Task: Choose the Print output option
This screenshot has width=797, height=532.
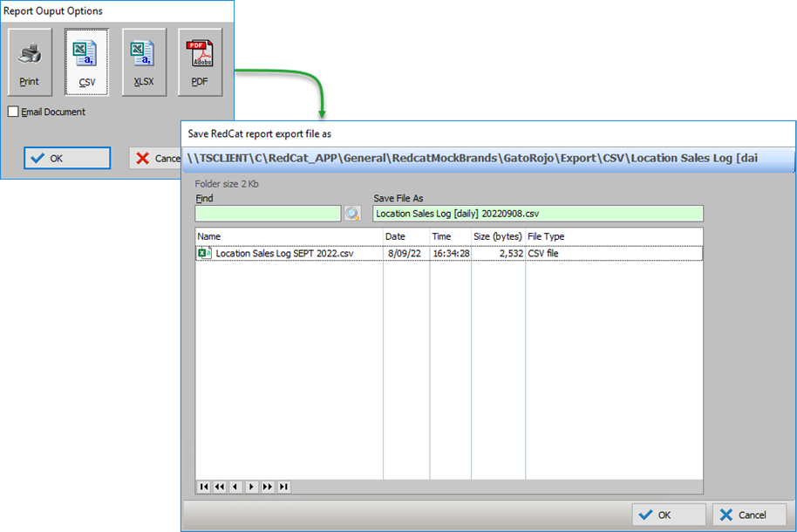Action: point(30,62)
